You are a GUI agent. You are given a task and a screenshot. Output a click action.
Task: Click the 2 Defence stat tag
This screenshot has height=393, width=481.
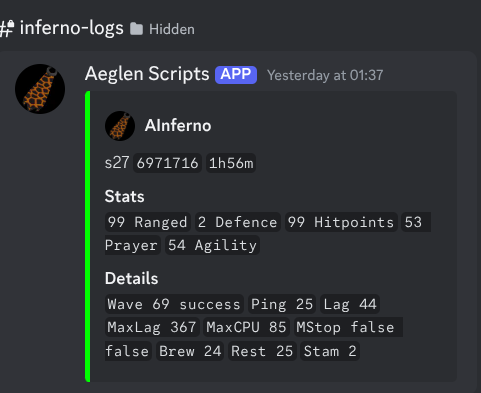(x=238, y=222)
